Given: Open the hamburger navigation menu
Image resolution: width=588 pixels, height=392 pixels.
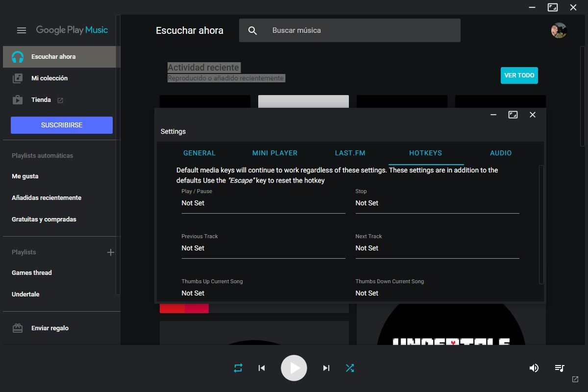Looking at the screenshot, I should coord(22,30).
